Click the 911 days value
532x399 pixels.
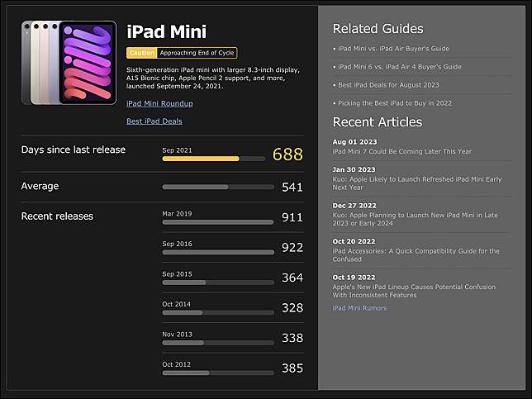coord(292,217)
